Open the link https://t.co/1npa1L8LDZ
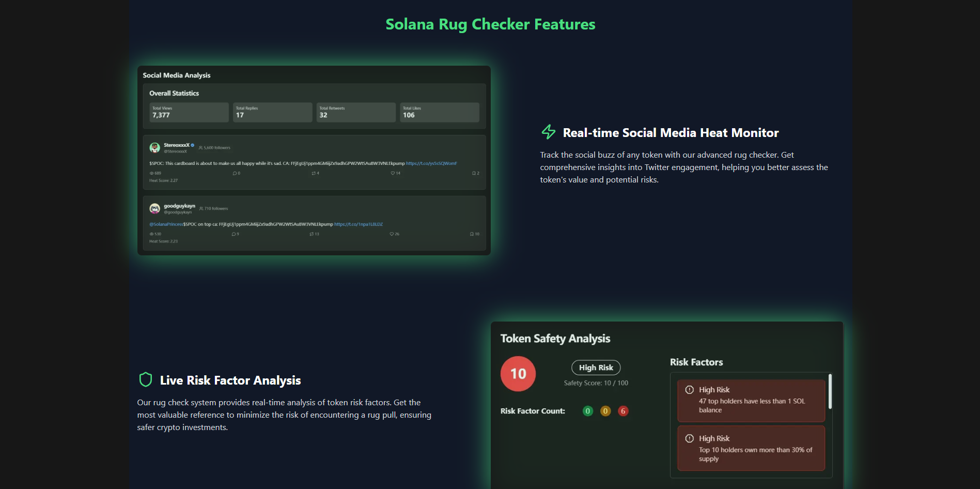This screenshot has height=489, width=980. [x=359, y=224]
